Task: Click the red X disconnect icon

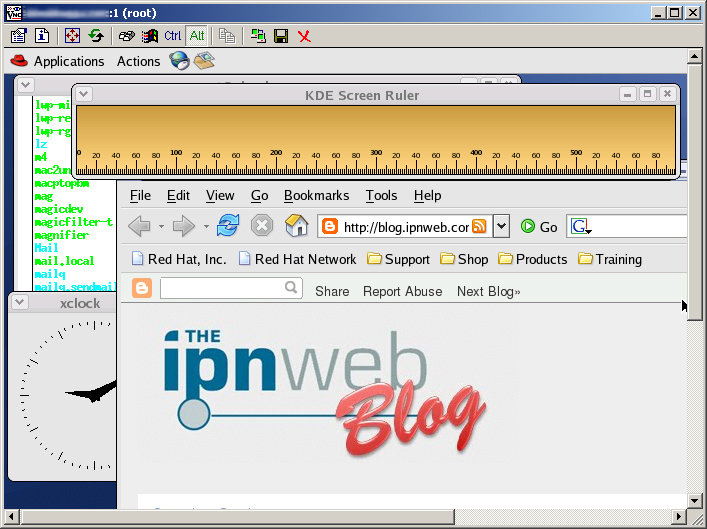Action: point(304,36)
